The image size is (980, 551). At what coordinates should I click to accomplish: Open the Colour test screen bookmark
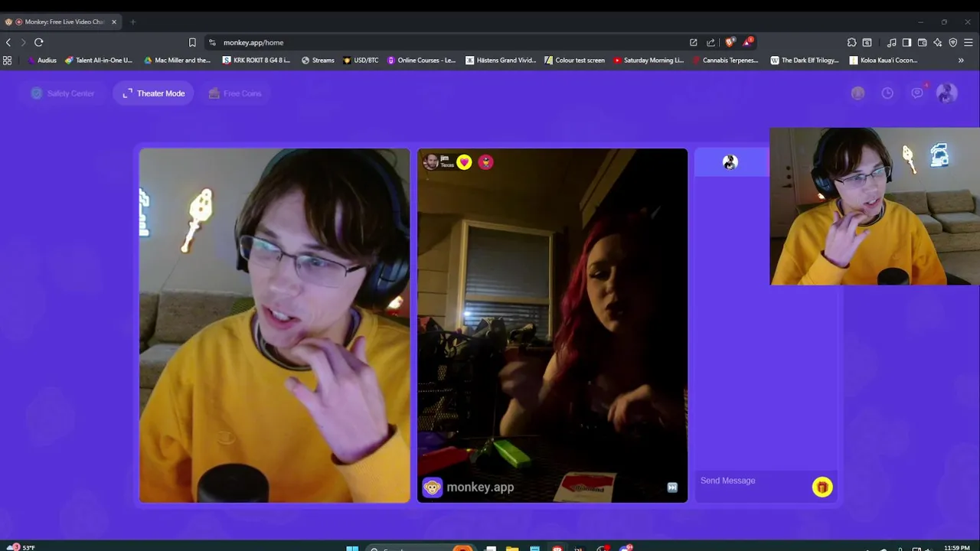575,60
